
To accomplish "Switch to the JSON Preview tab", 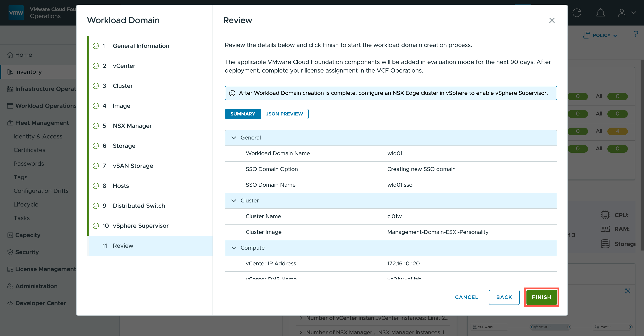I will tap(284, 114).
